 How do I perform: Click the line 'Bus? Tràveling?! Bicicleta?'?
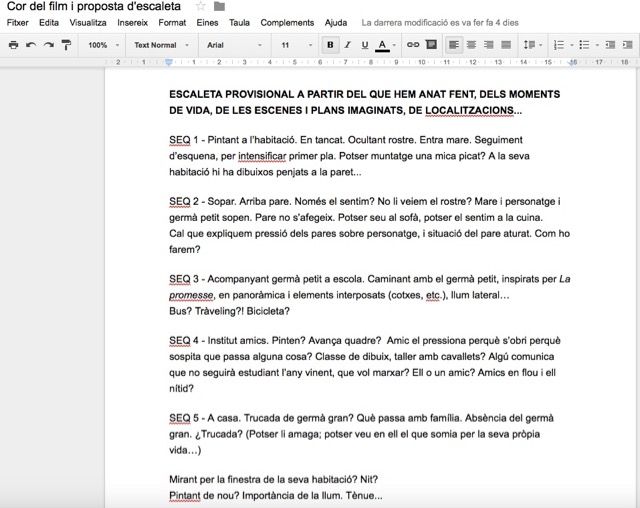(229, 311)
